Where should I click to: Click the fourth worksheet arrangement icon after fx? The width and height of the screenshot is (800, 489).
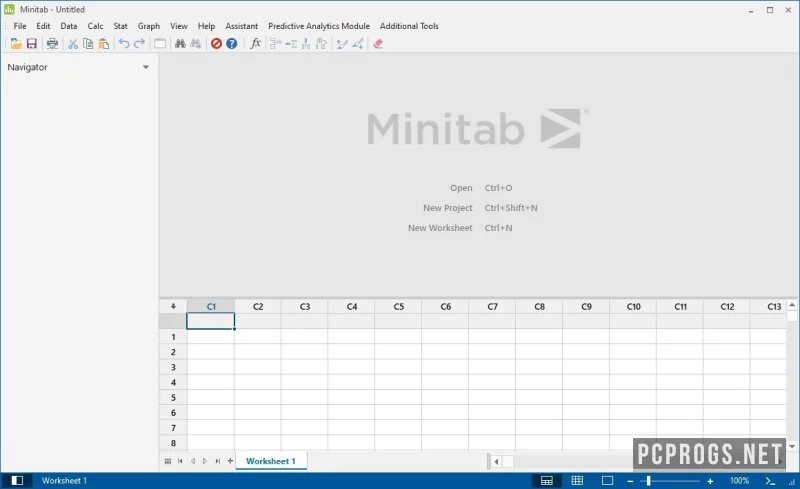point(321,44)
